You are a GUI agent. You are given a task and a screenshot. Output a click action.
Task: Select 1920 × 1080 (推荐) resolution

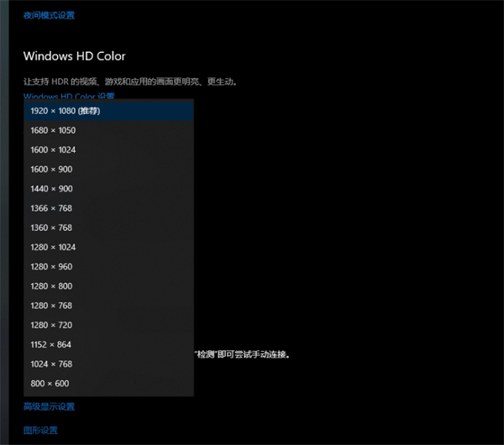[108, 111]
